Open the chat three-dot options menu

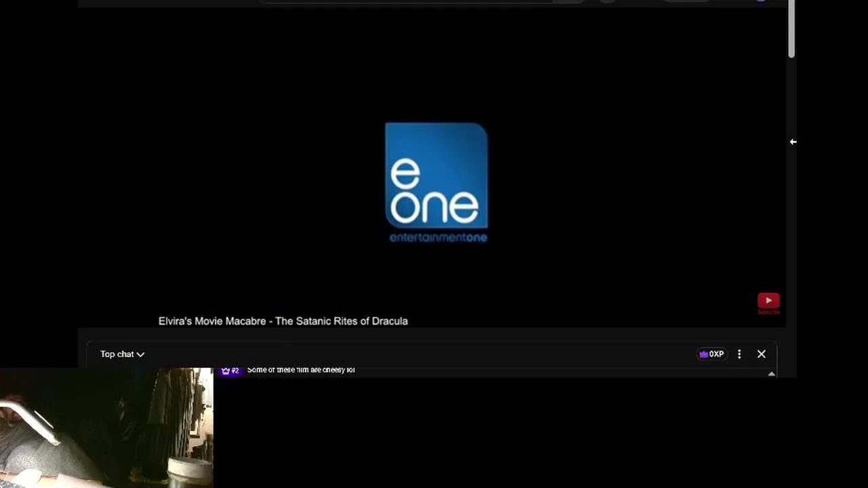pyautogui.click(x=739, y=354)
